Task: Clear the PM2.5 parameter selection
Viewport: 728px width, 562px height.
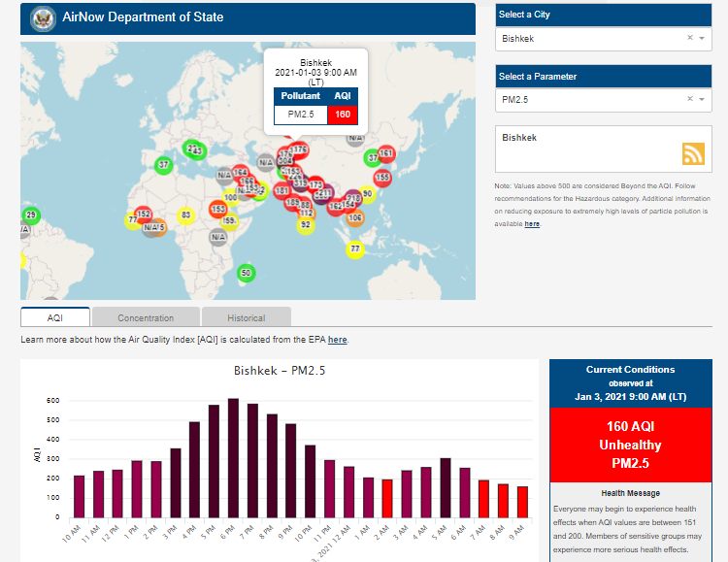Action: [x=689, y=99]
